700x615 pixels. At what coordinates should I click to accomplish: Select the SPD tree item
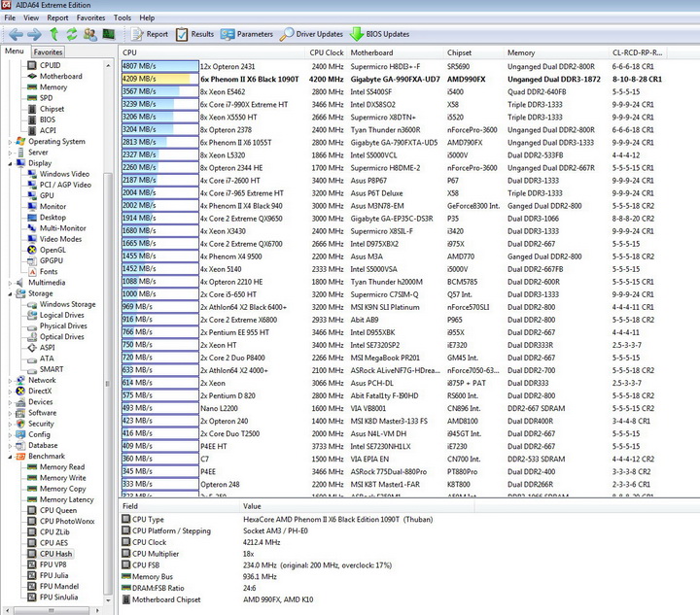tap(40, 98)
